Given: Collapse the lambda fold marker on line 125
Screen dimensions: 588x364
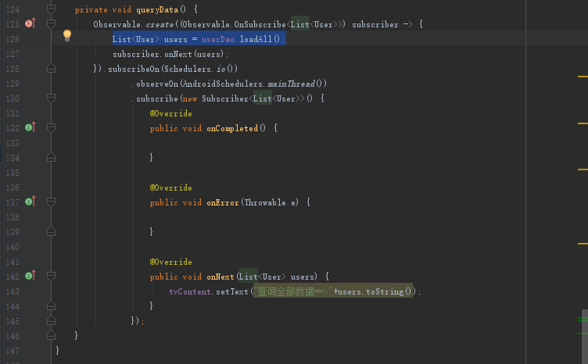Looking at the screenshot, I should pos(52,24).
